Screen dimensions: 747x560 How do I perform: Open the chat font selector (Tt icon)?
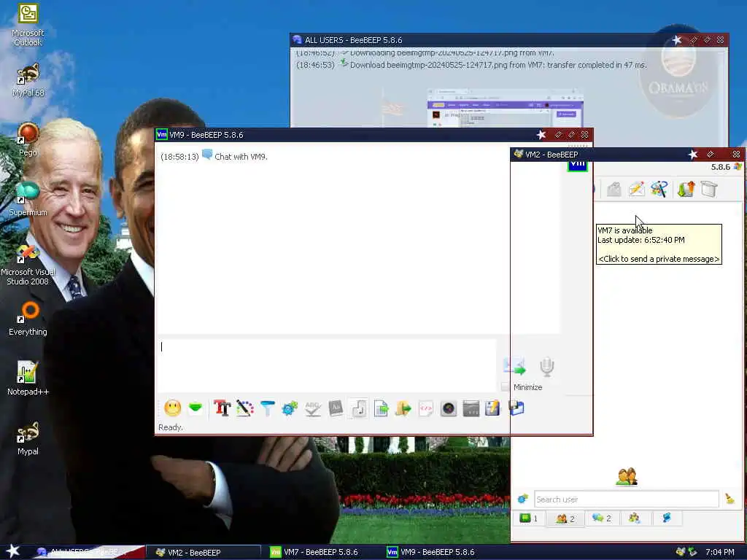pos(222,408)
